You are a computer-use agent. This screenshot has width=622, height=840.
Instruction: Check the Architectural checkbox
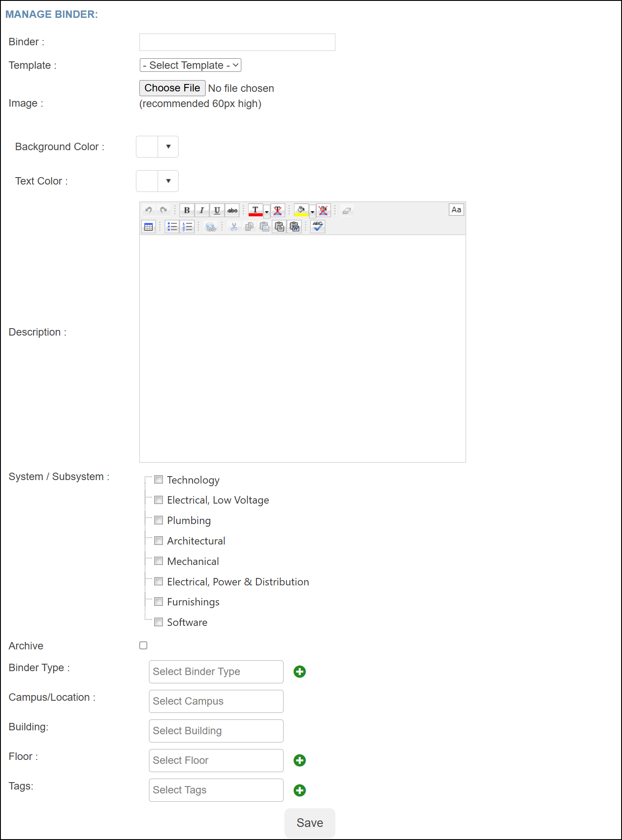click(159, 541)
